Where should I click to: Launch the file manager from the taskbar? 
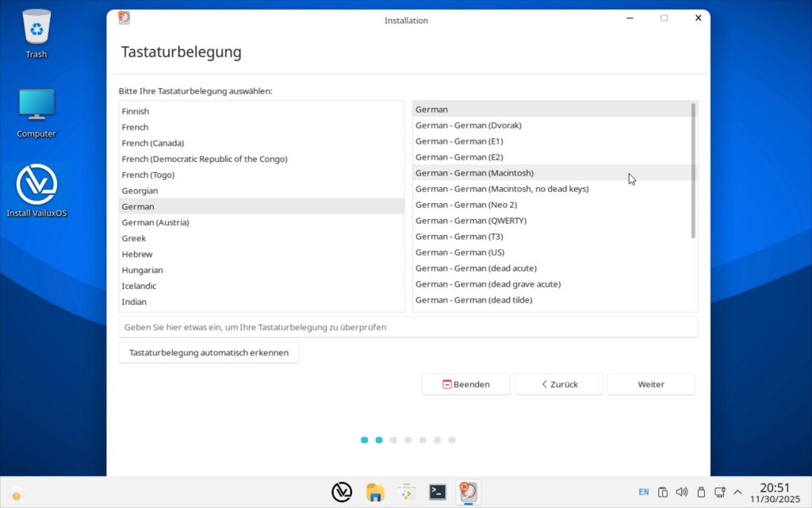click(x=375, y=492)
